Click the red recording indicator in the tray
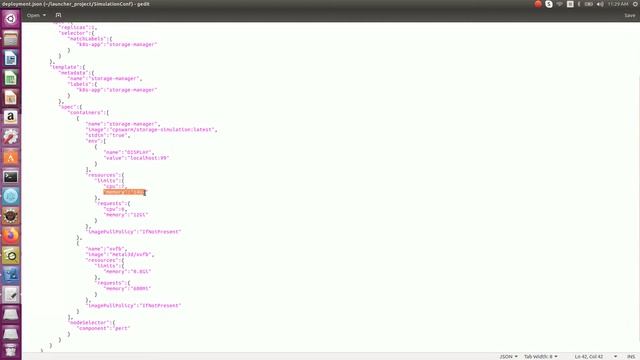640x360 pixels. 538,4
